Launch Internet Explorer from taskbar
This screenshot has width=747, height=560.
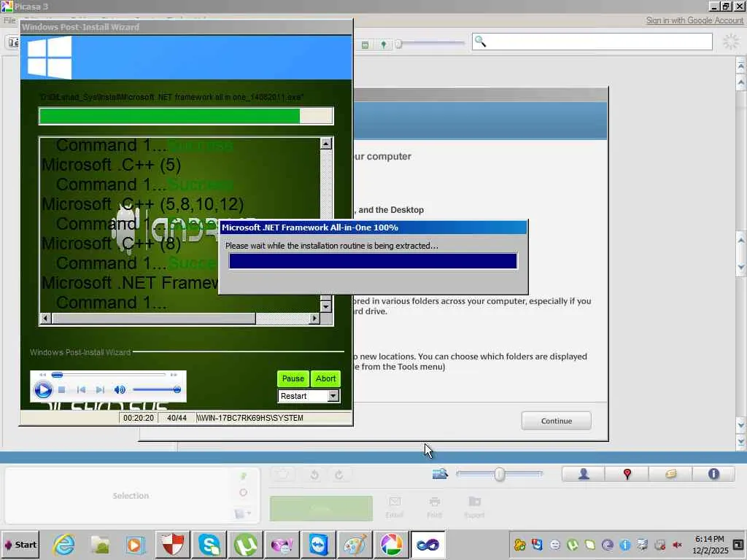pos(64,545)
